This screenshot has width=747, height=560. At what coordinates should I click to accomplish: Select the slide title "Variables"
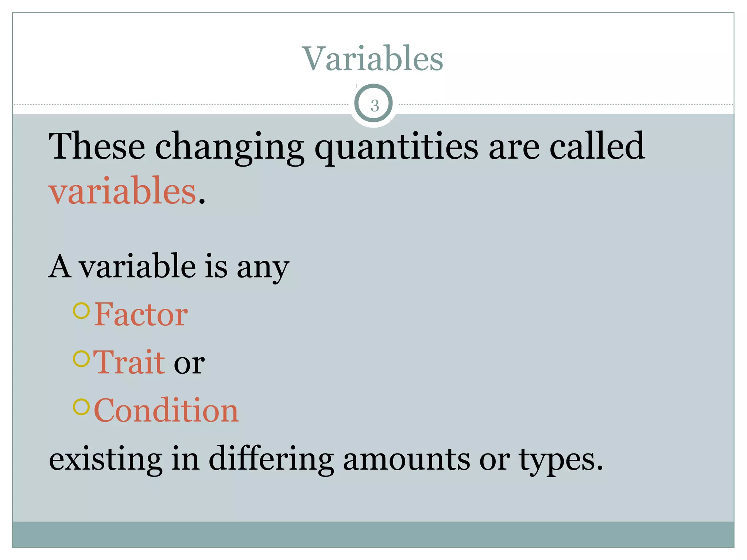point(373,58)
